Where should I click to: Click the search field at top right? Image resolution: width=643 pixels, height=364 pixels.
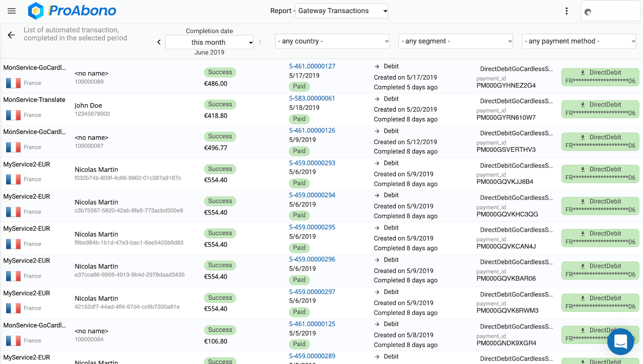[x=610, y=12]
